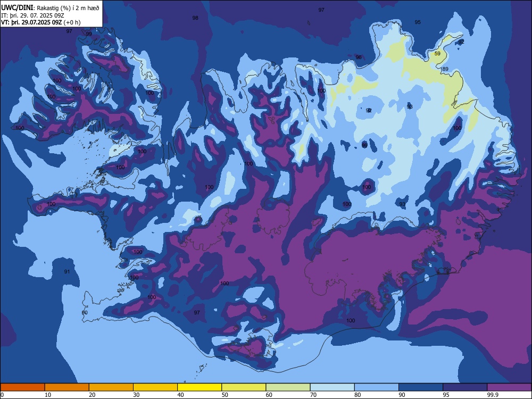Pick the dark navy 95–99.9 legend swatch
Viewport: 532px width, 399px height.
(465, 387)
